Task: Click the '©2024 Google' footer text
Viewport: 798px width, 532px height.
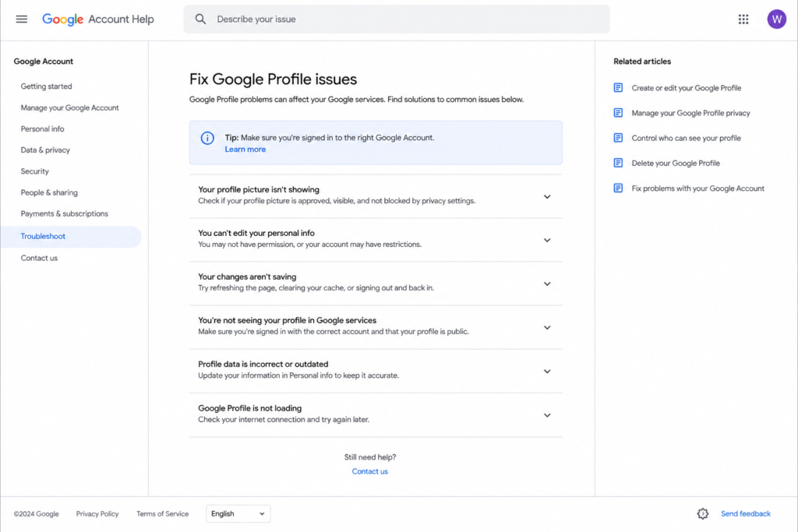Action: [36, 513]
